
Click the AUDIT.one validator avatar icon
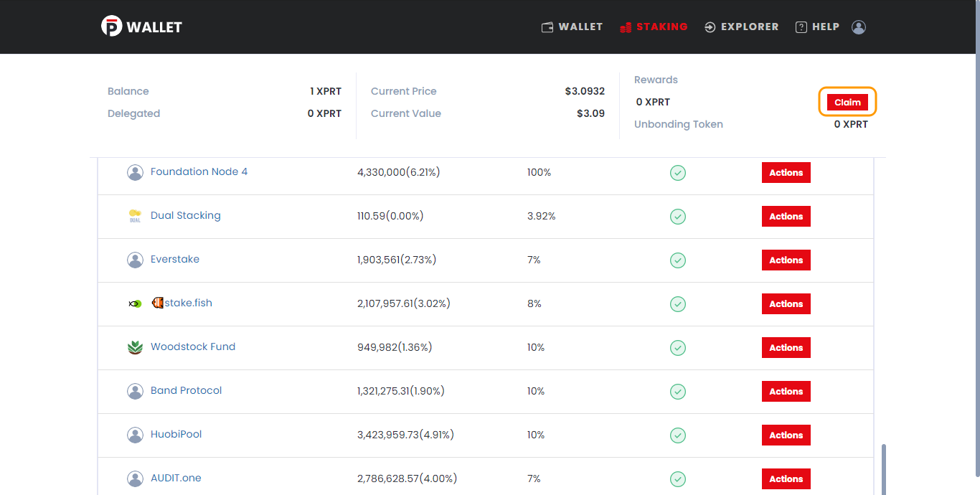135,478
